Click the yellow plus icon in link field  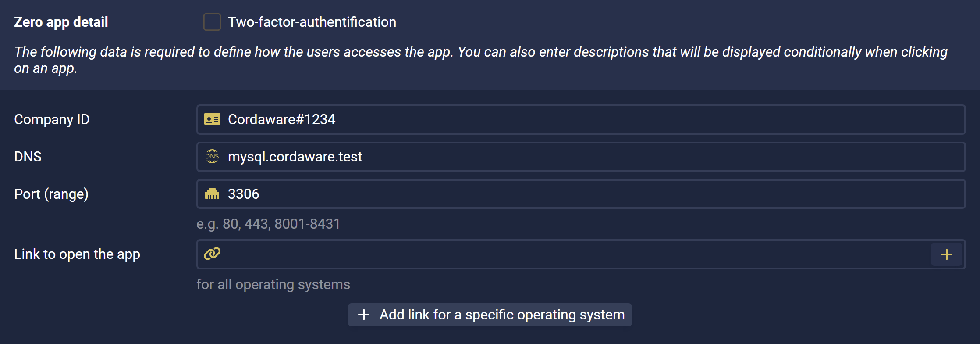point(947,254)
